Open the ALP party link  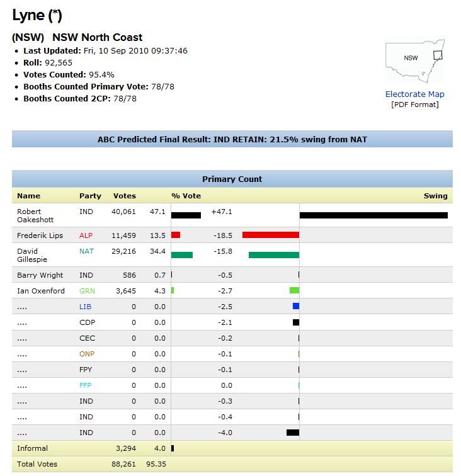click(86, 235)
